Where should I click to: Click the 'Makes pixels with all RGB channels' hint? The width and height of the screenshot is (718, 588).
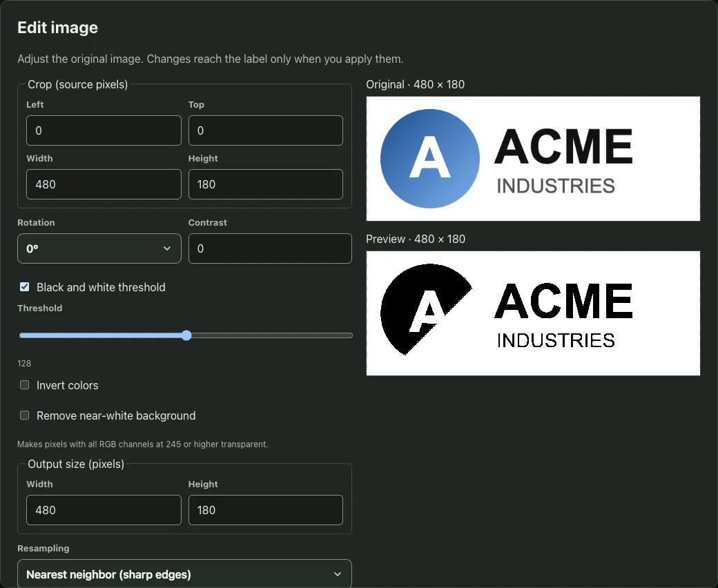[x=143, y=444]
